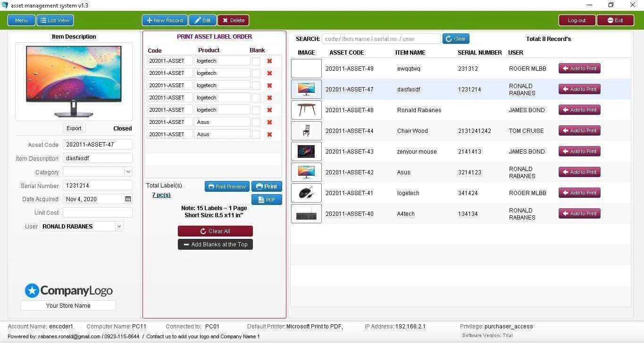Click the search box
The width and height of the screenshot is (644, 343).
pos(381,39)
